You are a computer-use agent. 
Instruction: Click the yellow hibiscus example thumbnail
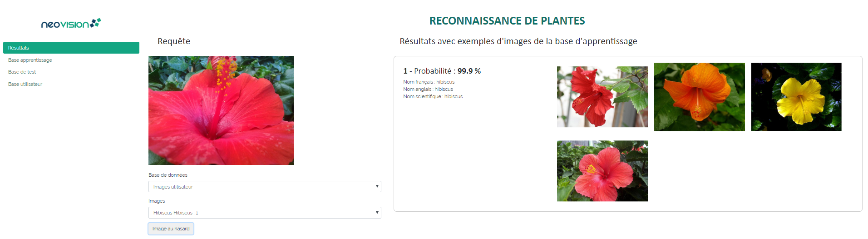click(x=796, y=97)
